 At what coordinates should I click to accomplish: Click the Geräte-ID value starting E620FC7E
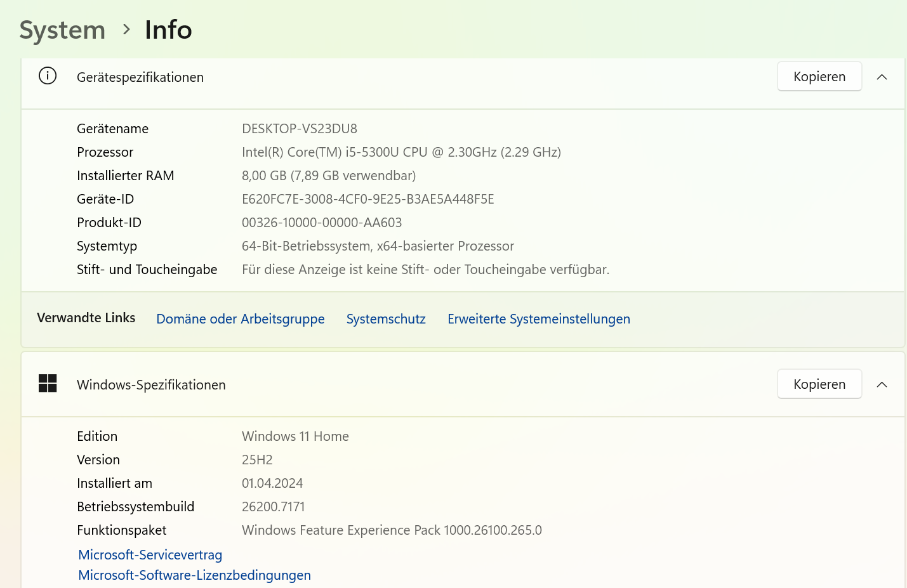click(x=368, y=199)
